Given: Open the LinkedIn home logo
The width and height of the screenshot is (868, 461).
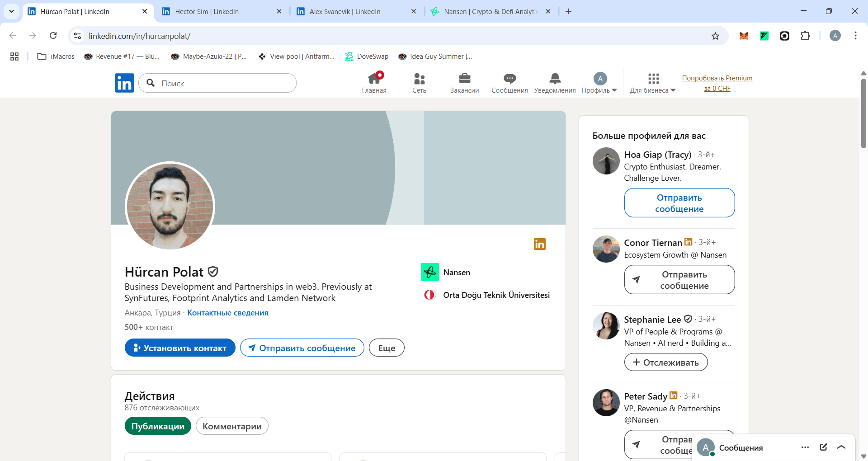Looking at the screenshot, I should click(124, 83).
